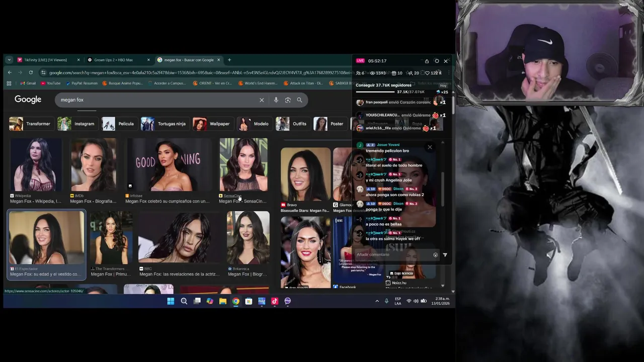The width and height of the screenshot is (644, 362).
Task: Switch to the TikFinity [LIVE] tab
Action: [x=48, y=60]
